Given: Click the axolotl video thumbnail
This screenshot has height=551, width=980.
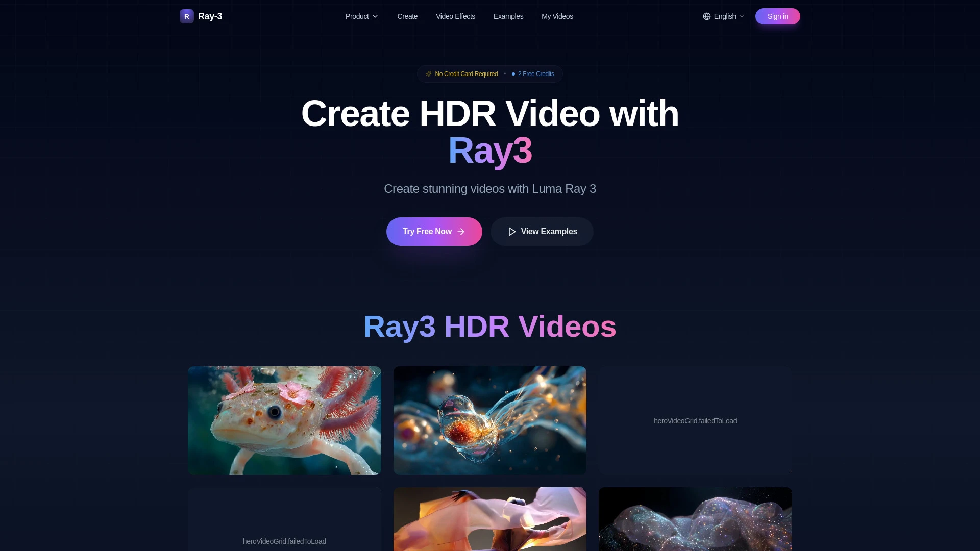Looking at the screenshot, I should pos(284,420).
